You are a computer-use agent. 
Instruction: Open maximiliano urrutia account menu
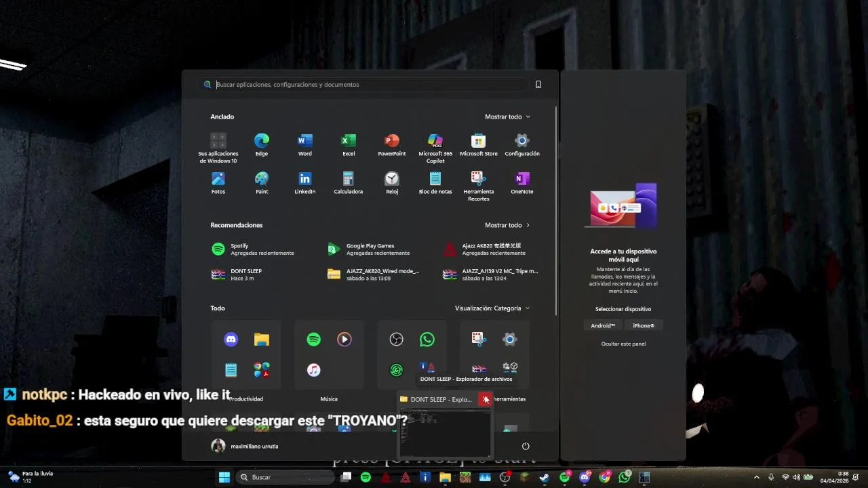245,446
